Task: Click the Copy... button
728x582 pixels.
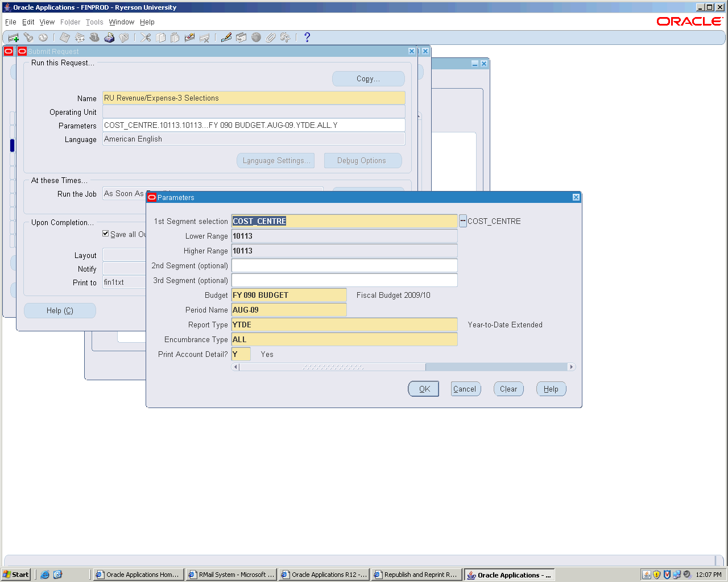Action: [x=368, y=79]
